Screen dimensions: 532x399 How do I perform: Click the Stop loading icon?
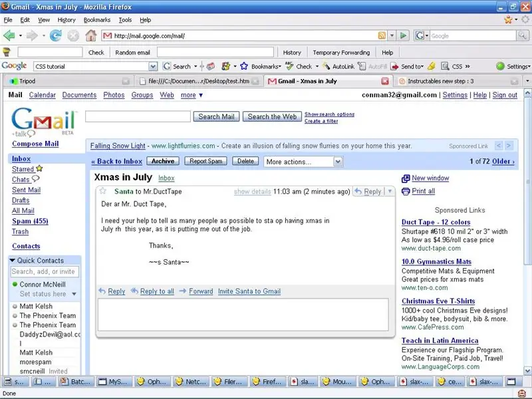73,35
